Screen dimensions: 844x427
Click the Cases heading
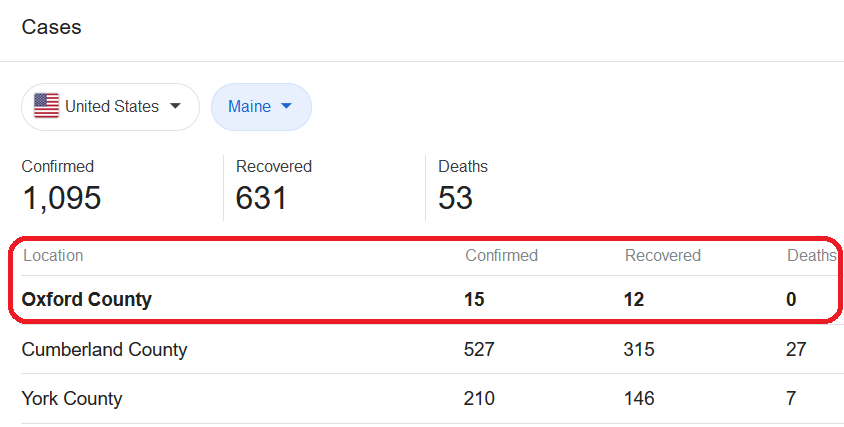tap(51, 27)
